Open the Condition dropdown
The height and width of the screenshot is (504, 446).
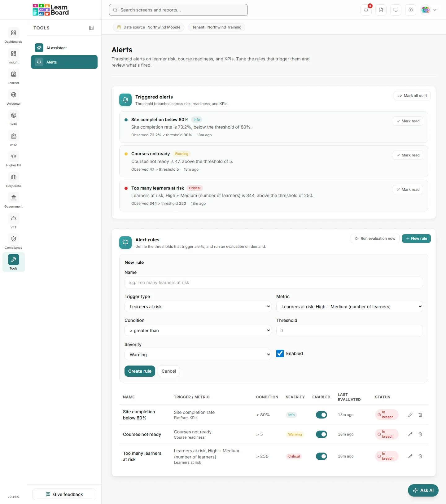pyautogui.click(x=198, y=331)
